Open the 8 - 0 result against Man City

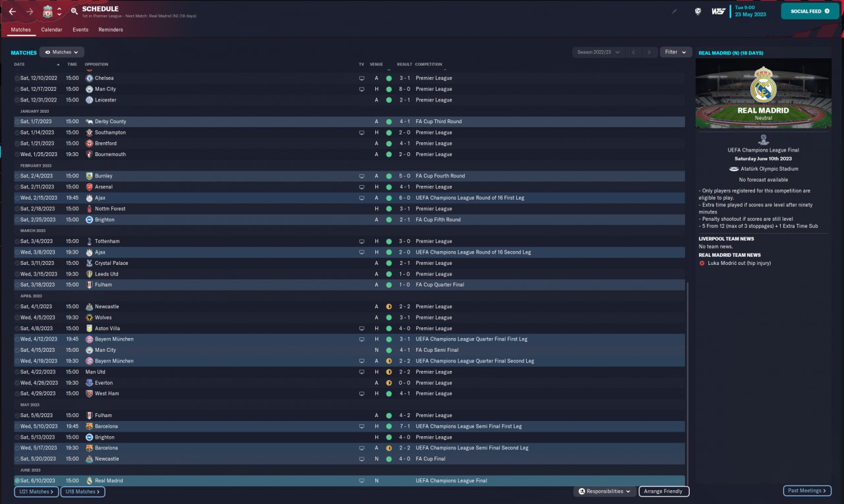tap(406, 89)
